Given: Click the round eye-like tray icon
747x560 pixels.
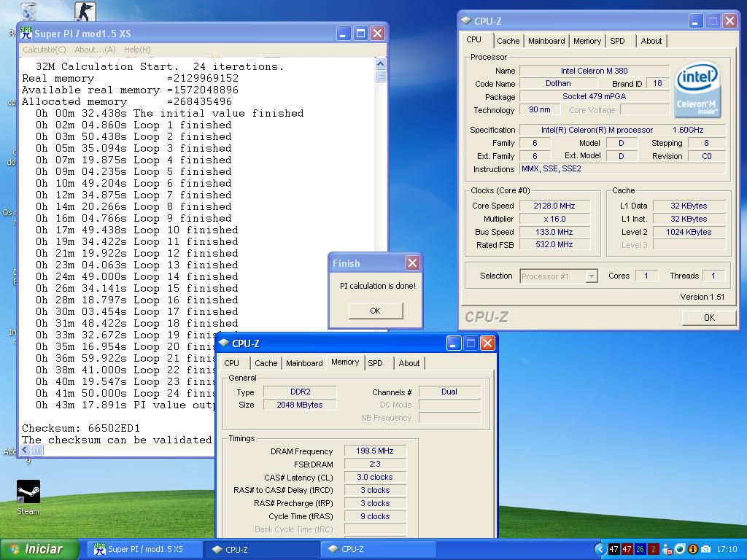Looking at the screenshot, I should pos(681,549).
